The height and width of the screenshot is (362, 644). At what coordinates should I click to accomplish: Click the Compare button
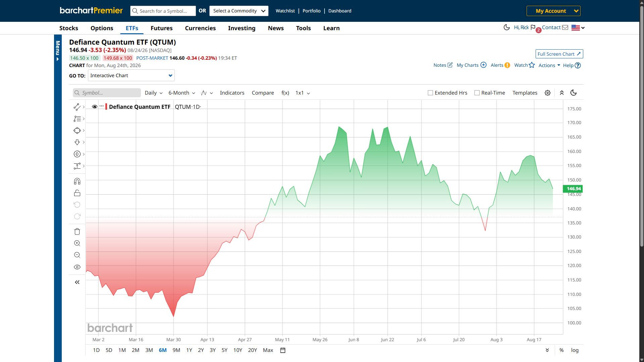263,93
